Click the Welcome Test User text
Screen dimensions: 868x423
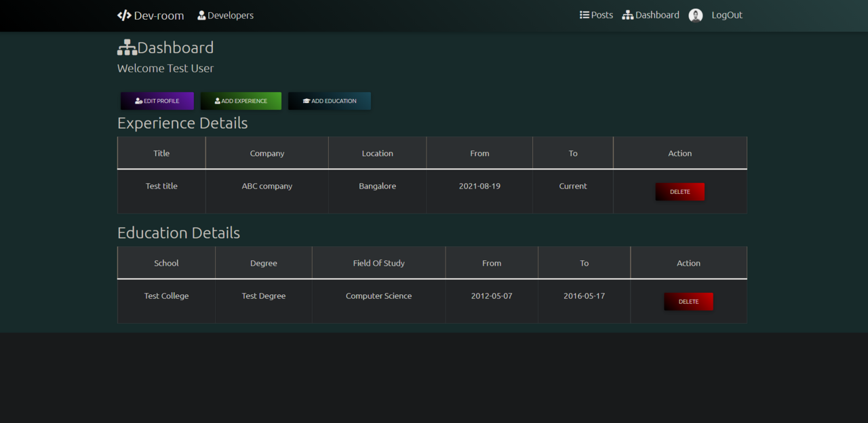pos(165,68)
